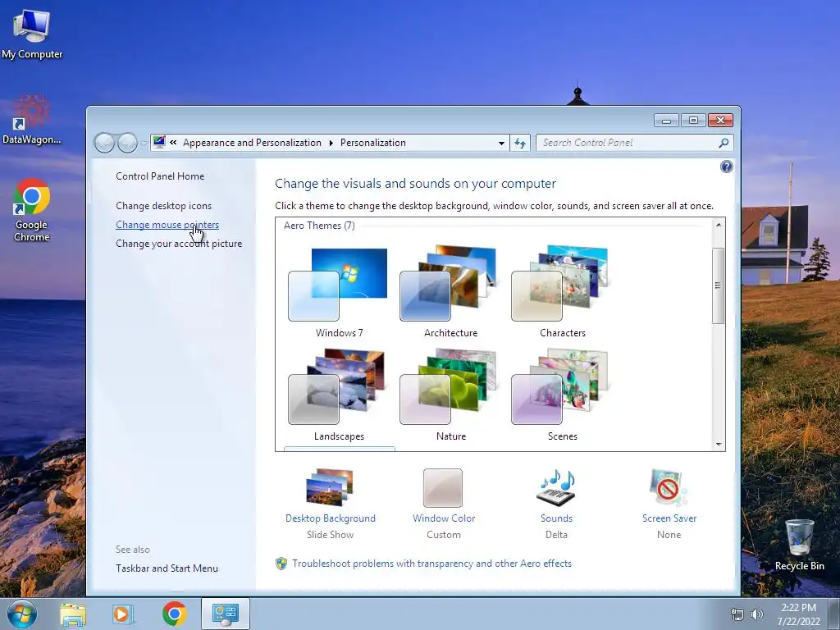Minimize the Personalization window
The image size is (840, 630).
coord(666,120)
